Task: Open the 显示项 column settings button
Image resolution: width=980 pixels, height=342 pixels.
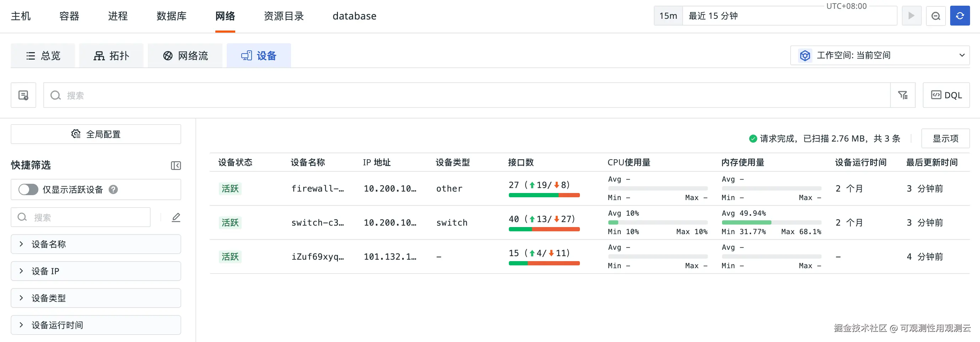Action: [946, 138]
